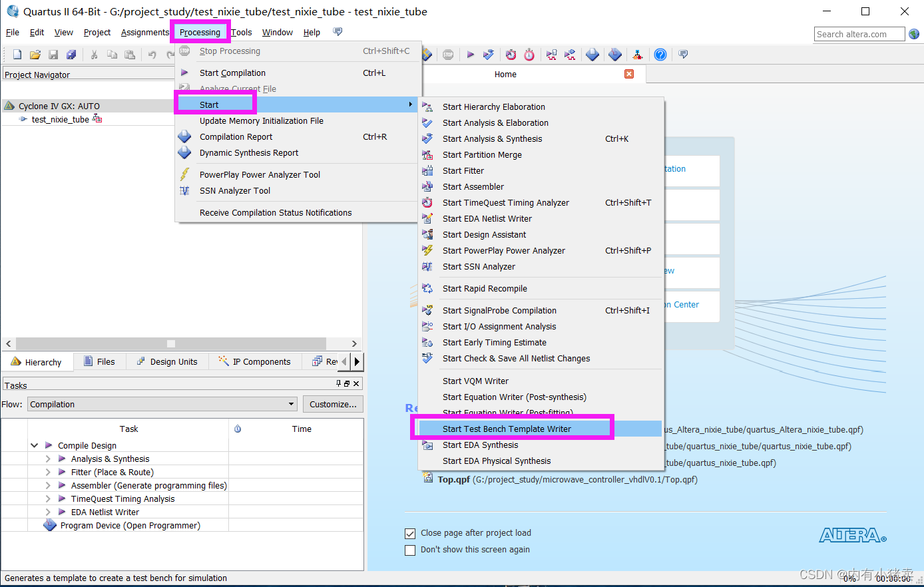Click the blue Help question mark icon

click(x=660, y=55)
